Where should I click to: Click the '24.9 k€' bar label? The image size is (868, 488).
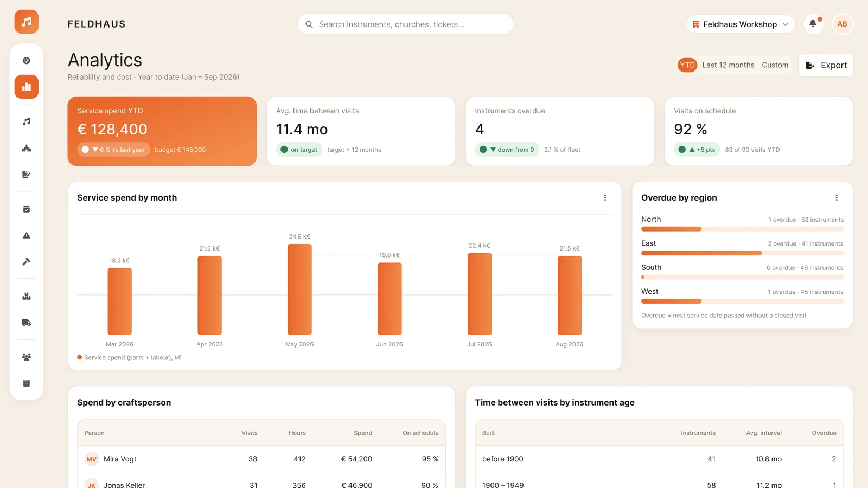[x=299, y=236]
